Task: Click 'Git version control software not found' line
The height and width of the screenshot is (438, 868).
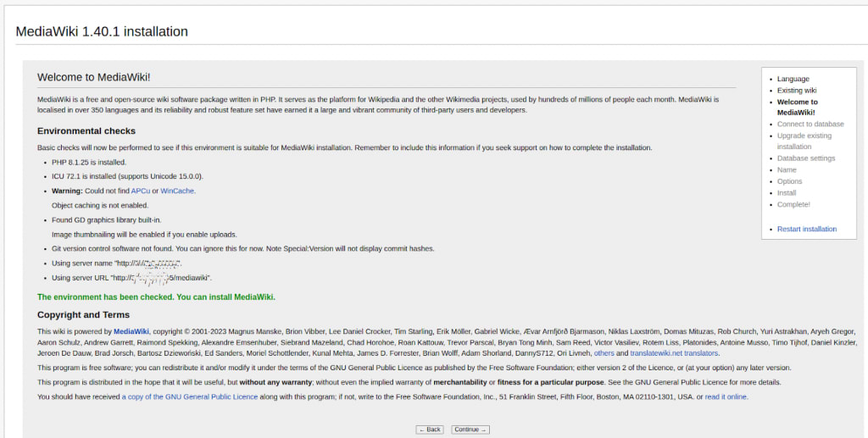Action: point(243,249)
